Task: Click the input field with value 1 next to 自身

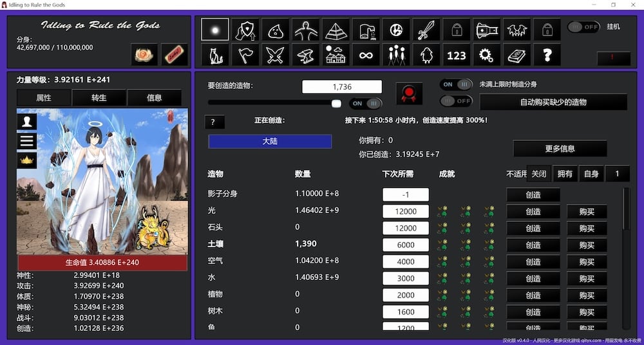Action: click(x=618, y=174)
